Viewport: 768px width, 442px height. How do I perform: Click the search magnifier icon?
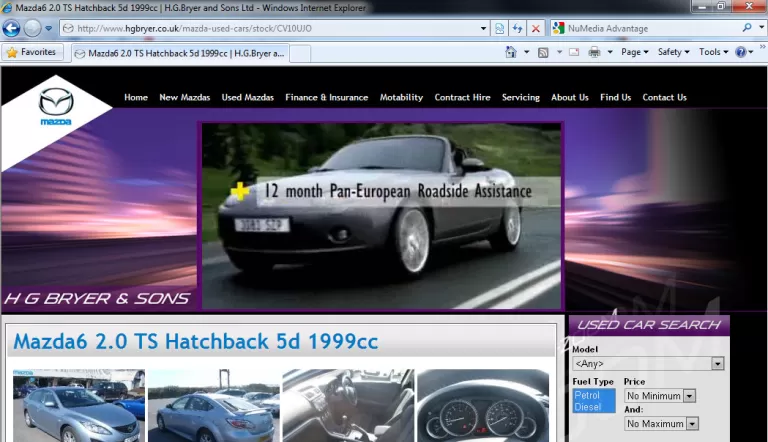click(747, 28)
